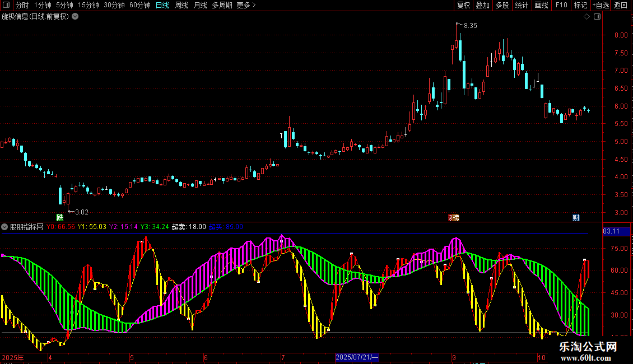The height and width of the screenshot is (364, 633).
Task: Open the 股朋指标网 indicator dropdown arrow
Action: [x=4, y=227]
